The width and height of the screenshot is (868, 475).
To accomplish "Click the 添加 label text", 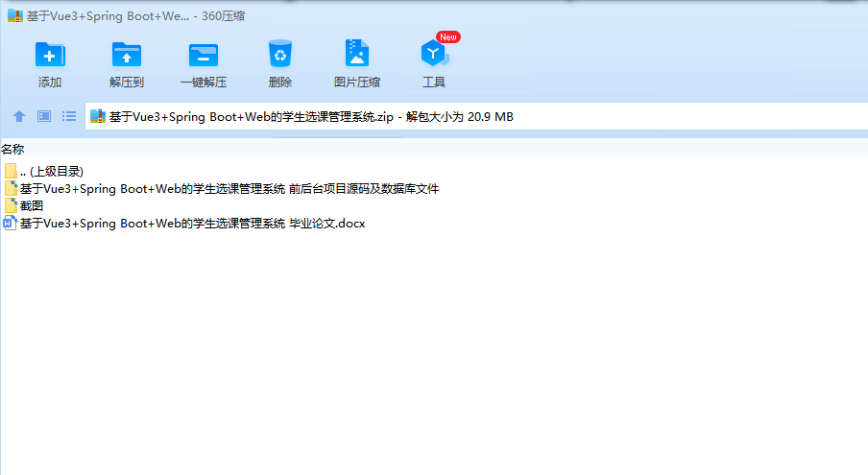I will (x=50, y=83).
